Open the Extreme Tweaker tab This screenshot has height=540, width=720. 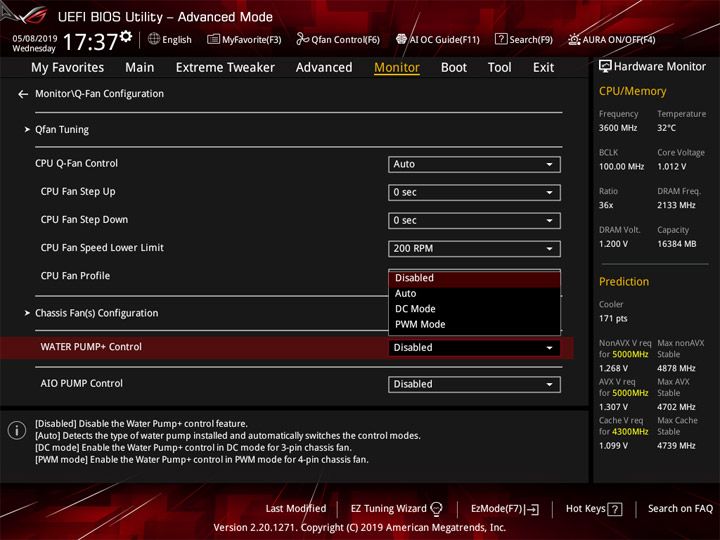click(225, 68)
